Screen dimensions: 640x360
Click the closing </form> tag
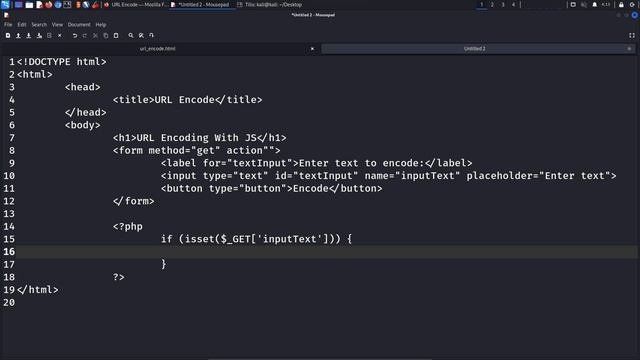coord(133,201)
